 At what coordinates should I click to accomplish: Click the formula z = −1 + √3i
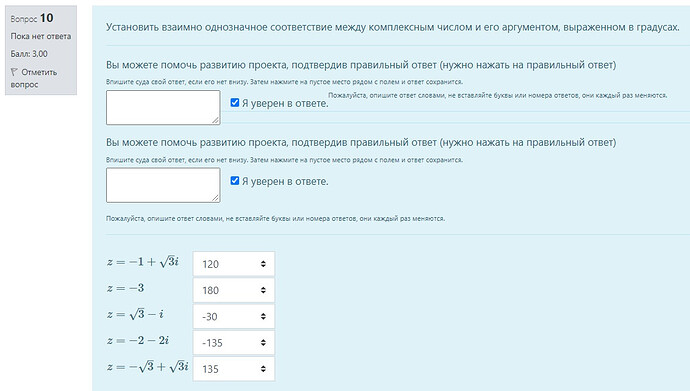click(x=143, y=262)
